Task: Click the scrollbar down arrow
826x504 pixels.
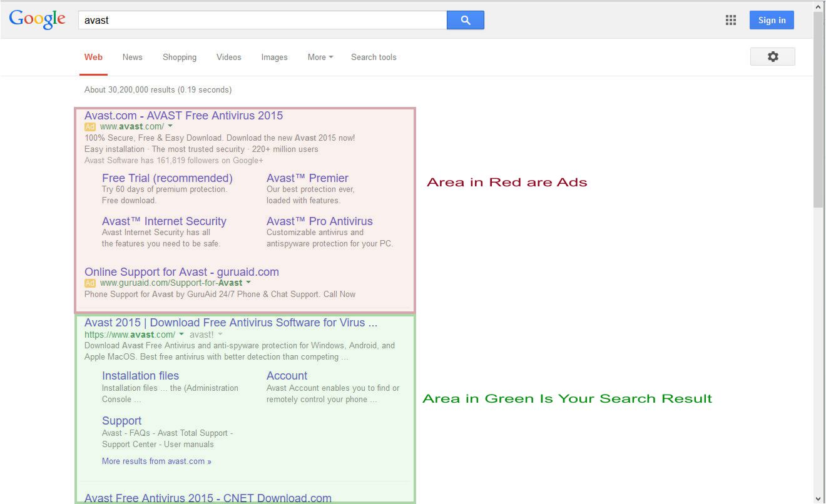Action: [x=819, y=498]
